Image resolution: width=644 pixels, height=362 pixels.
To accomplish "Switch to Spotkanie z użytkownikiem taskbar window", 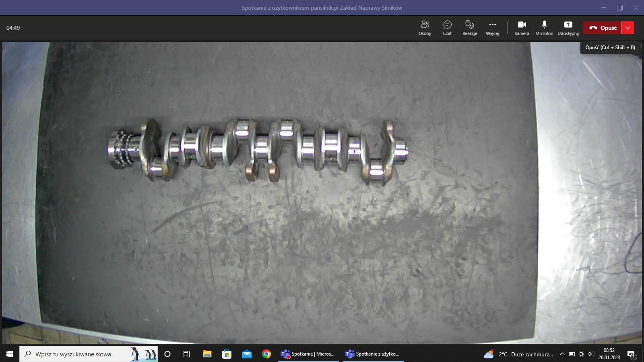I will [373, 354].
